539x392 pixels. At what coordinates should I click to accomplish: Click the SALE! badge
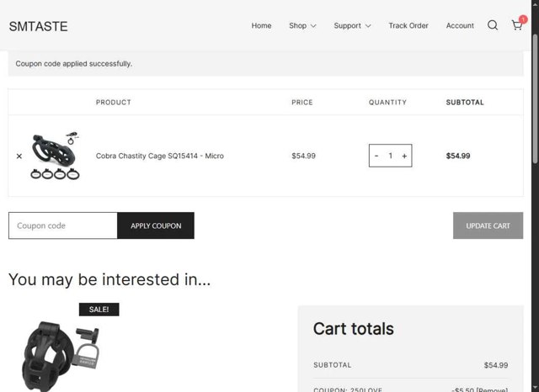click(99, 310)
